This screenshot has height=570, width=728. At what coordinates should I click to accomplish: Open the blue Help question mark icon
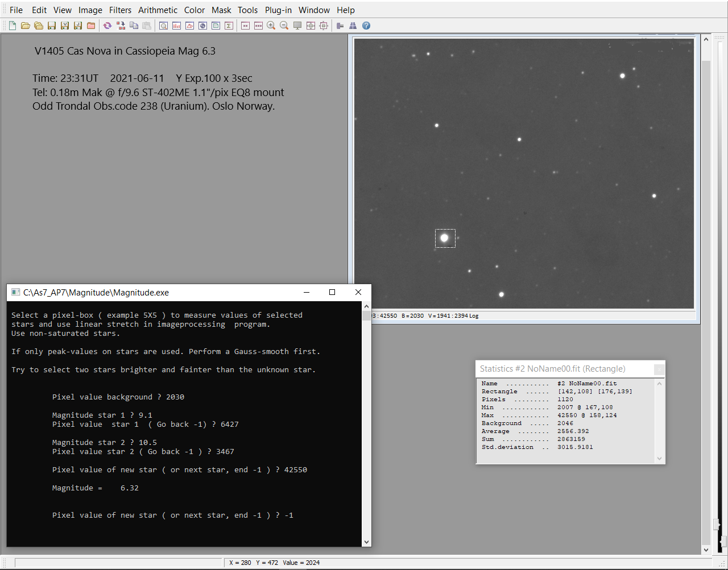366,26
